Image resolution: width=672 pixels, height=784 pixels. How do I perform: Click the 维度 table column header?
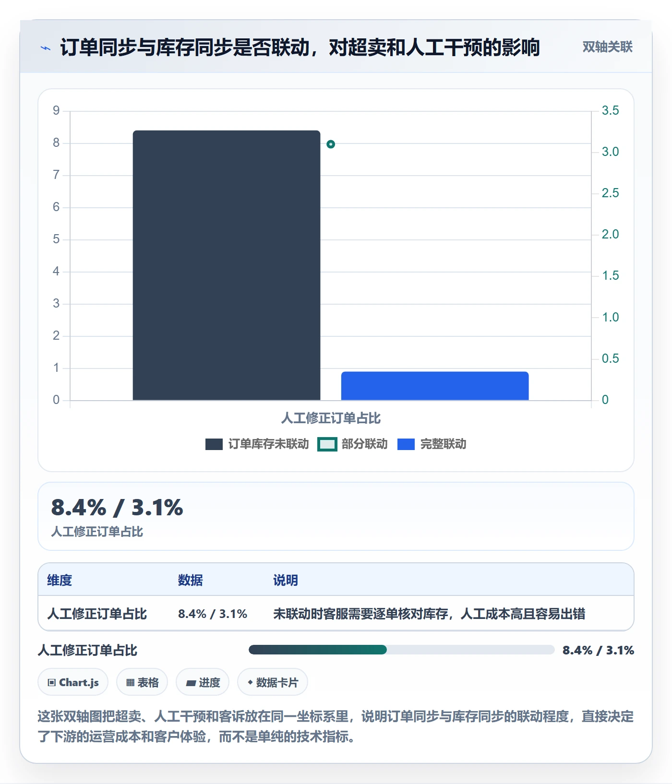(60, 580)
